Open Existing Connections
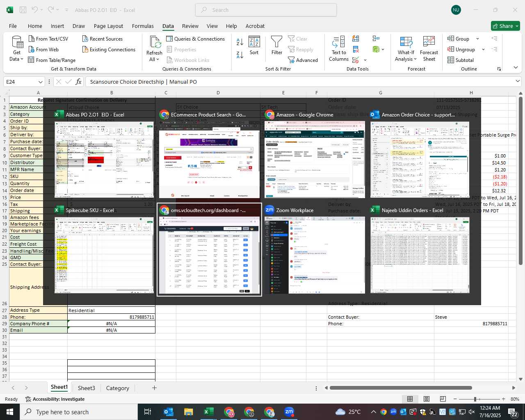This screenshot has width=525, height=420. [x=109, y=49]
